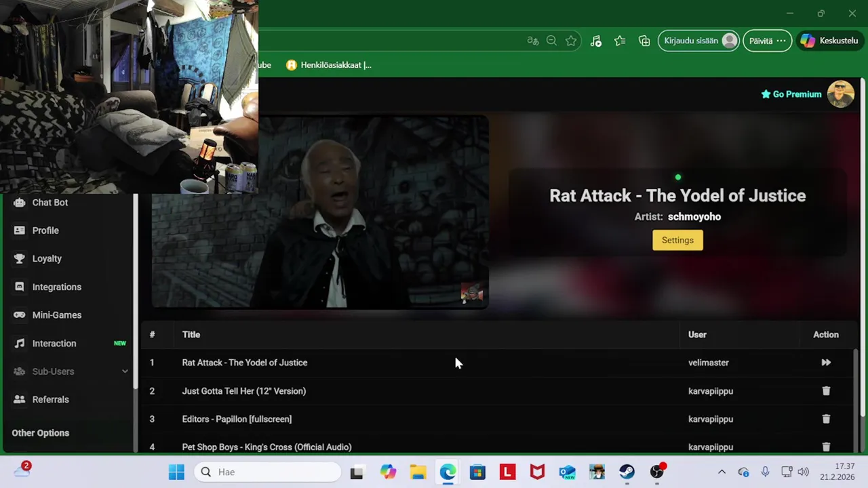Open the Windows Start menu

(x=176, y=472)
